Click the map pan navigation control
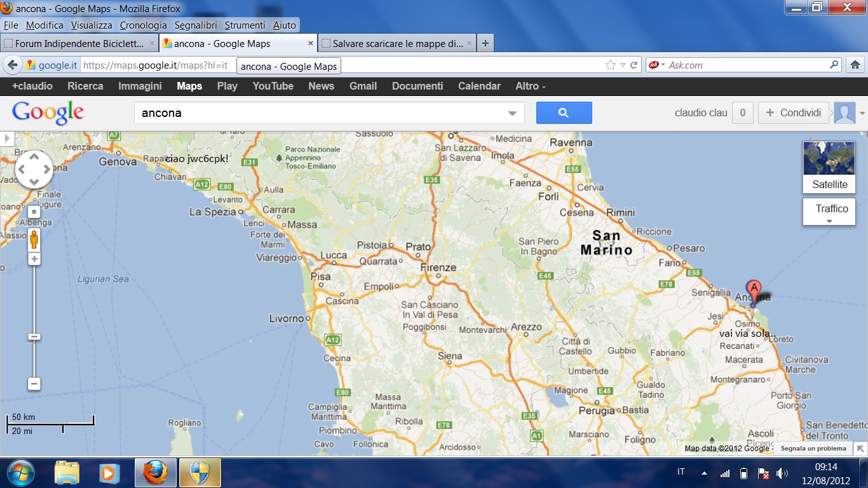Screen dimensions: 868x488 point(34,170)
